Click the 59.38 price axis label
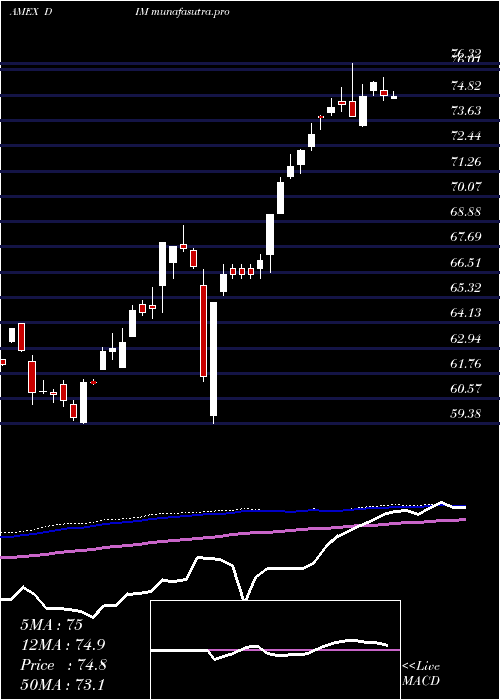 click(x=467, y=414)
